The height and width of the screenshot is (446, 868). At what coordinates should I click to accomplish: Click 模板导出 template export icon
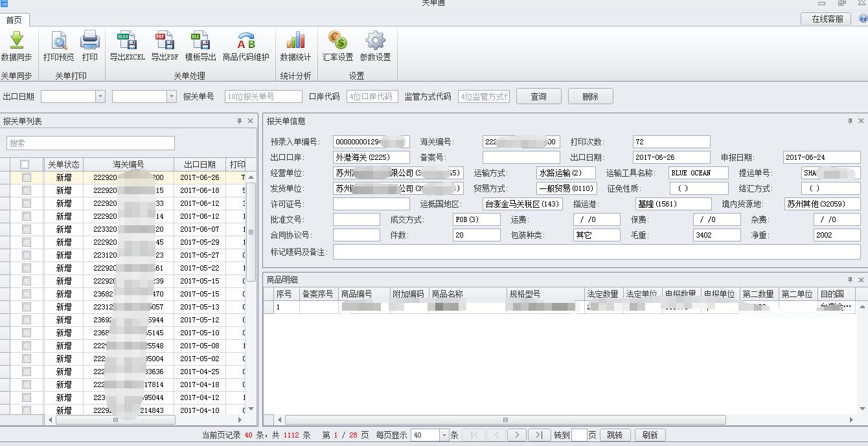[200, 40]
